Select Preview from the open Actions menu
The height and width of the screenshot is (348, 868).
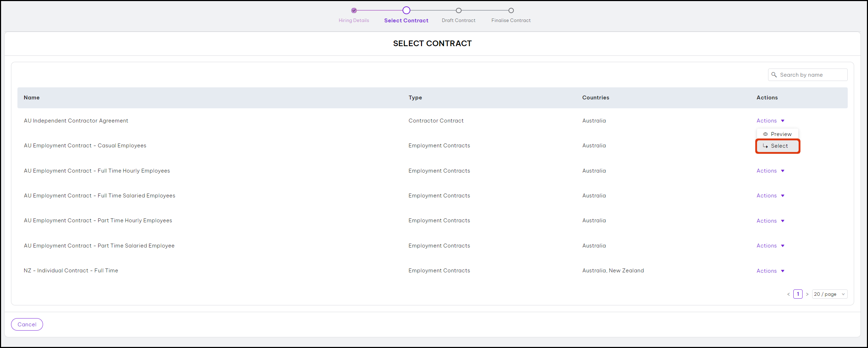781,134
